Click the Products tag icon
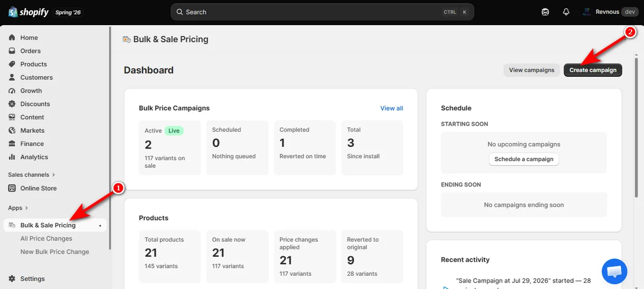 (12, 64)
